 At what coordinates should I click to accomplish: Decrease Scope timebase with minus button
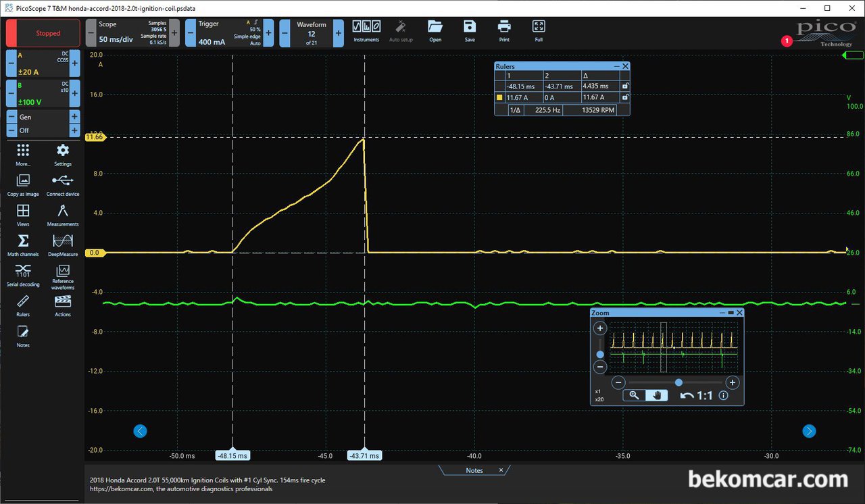pyautogui.click(x=91, y=33)
